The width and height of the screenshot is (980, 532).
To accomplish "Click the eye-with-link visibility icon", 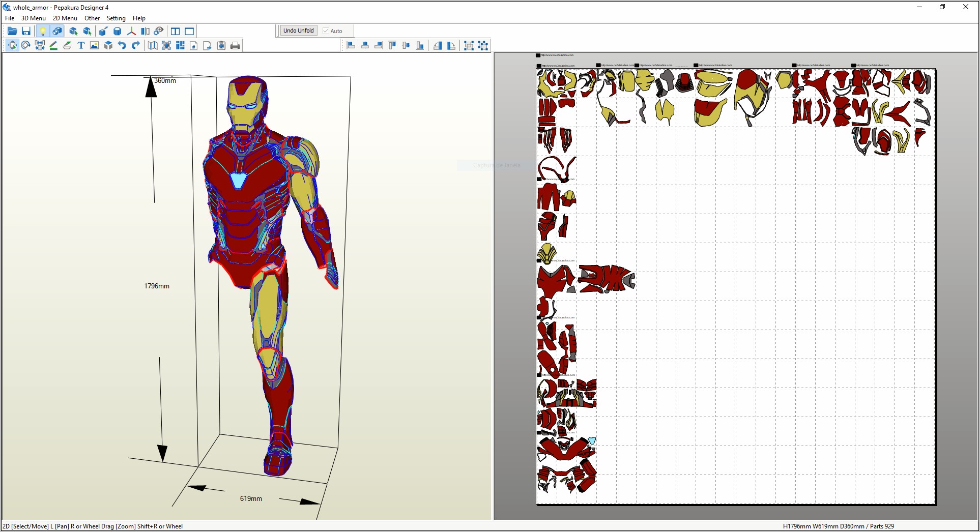I will click(159, 32).
